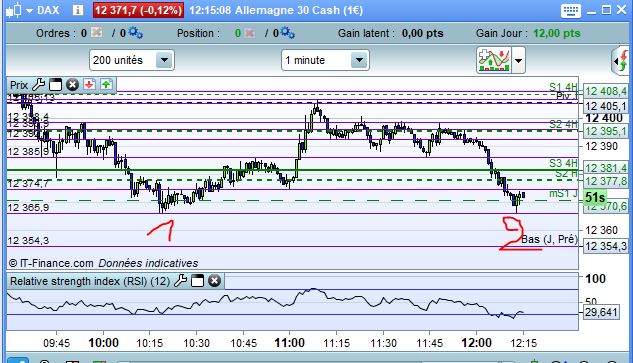Close the RSI indicator panel
This screenshot has width=633, height=363.
[x=214, y=281]
